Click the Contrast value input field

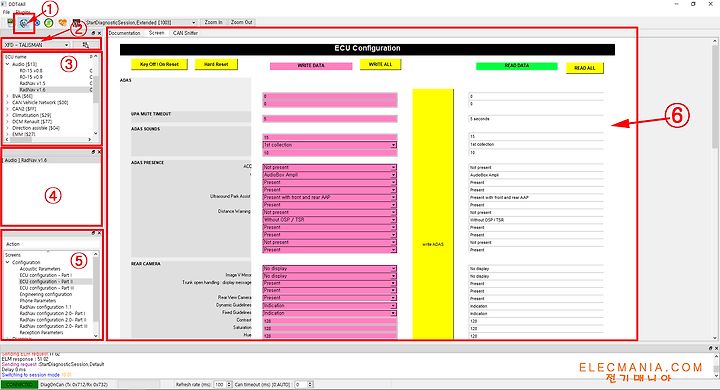[330, 321]
